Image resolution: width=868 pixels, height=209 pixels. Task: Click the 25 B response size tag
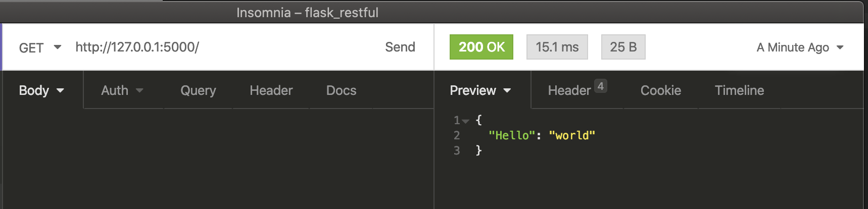click(x=623, y=47)
